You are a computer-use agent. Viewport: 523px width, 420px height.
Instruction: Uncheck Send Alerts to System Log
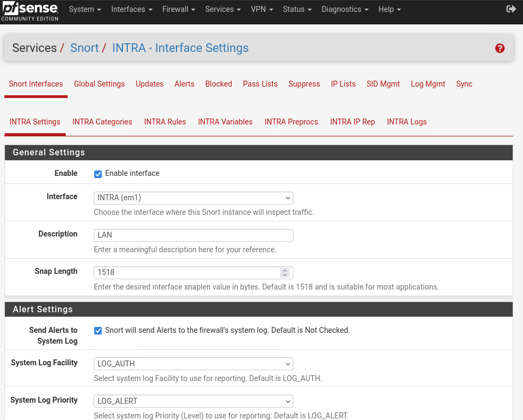(98, 331)
